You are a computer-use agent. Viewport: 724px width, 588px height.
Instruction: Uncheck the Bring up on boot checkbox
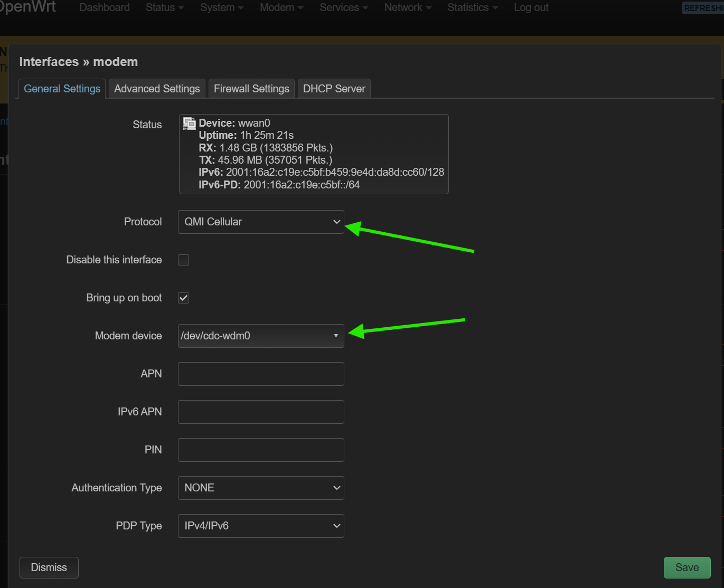183,298
